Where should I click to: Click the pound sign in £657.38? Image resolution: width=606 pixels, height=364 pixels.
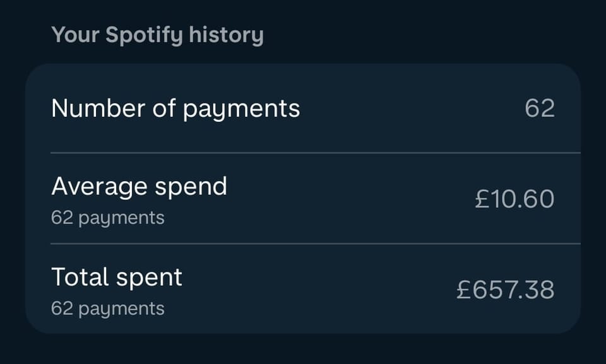[x=463, y=290]
